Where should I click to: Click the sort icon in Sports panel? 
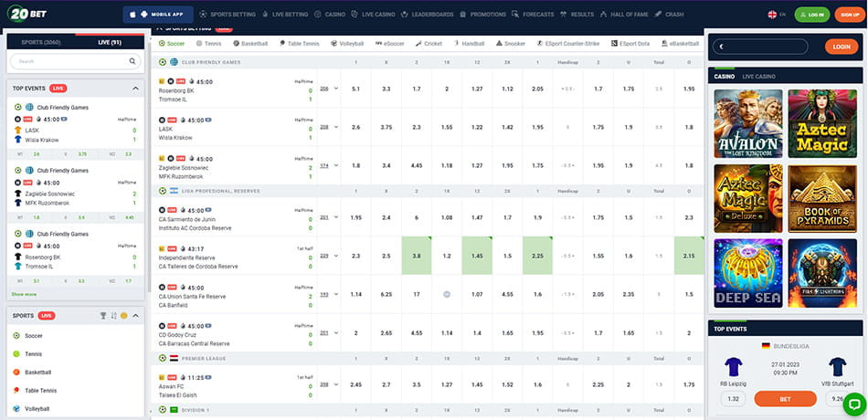pos(113,315)
